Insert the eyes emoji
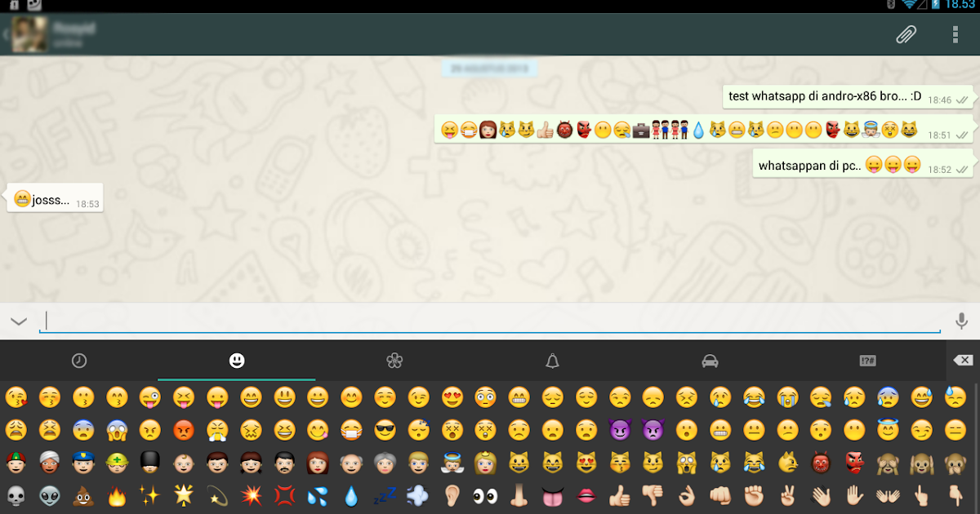Image resolution: width=980 pixels, height=514 pixels. tap(484, 494)
